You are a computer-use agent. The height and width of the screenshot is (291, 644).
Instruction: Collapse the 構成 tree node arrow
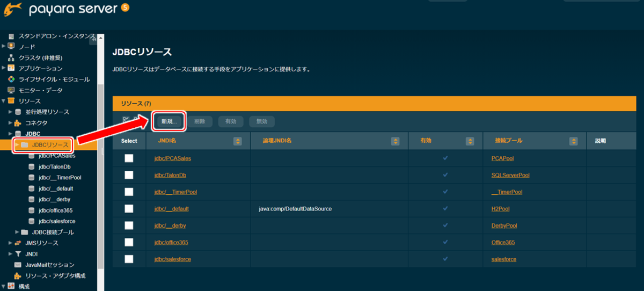4,286
